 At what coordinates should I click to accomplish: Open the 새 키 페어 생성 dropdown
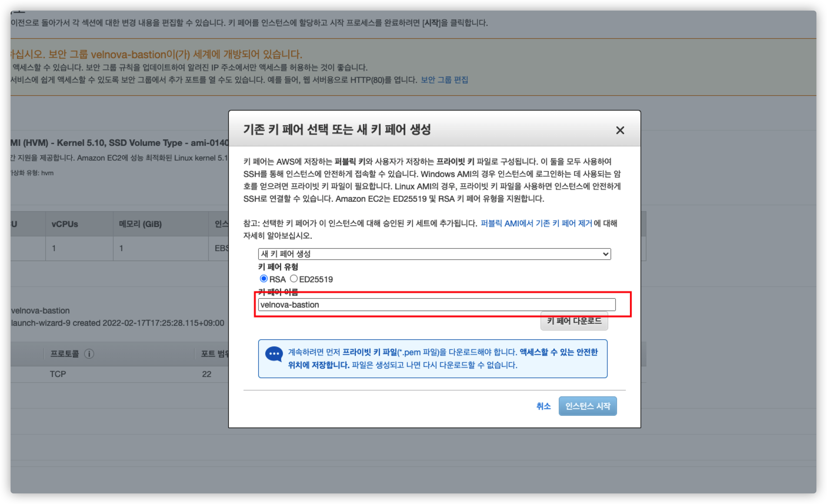(x=434, y=254)
